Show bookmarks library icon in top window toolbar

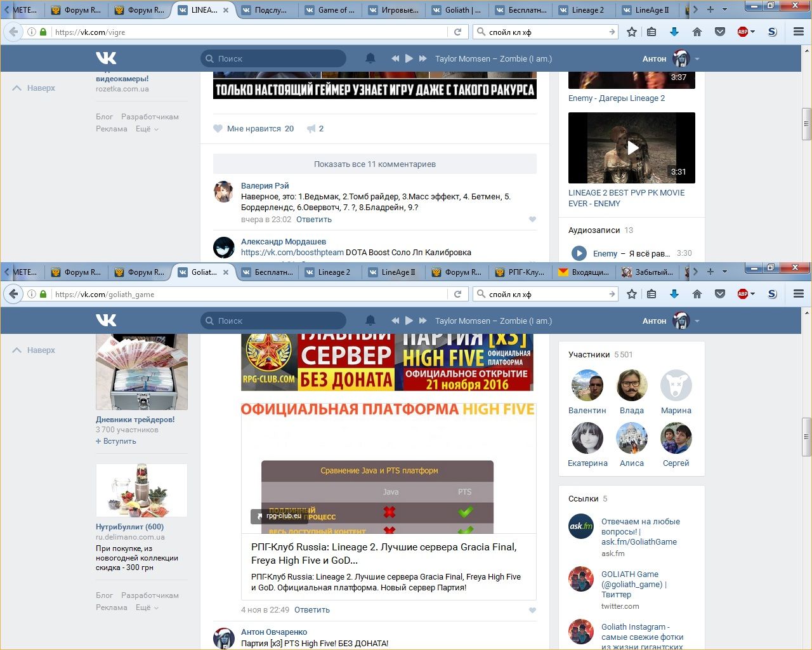(652, 32)
